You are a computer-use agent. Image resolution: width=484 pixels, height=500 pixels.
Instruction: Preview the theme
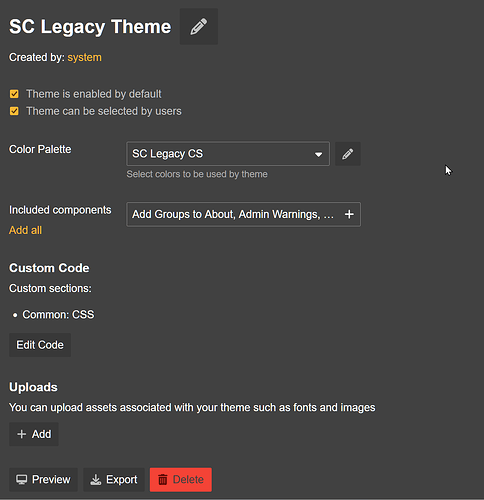[x=43, y=480]
